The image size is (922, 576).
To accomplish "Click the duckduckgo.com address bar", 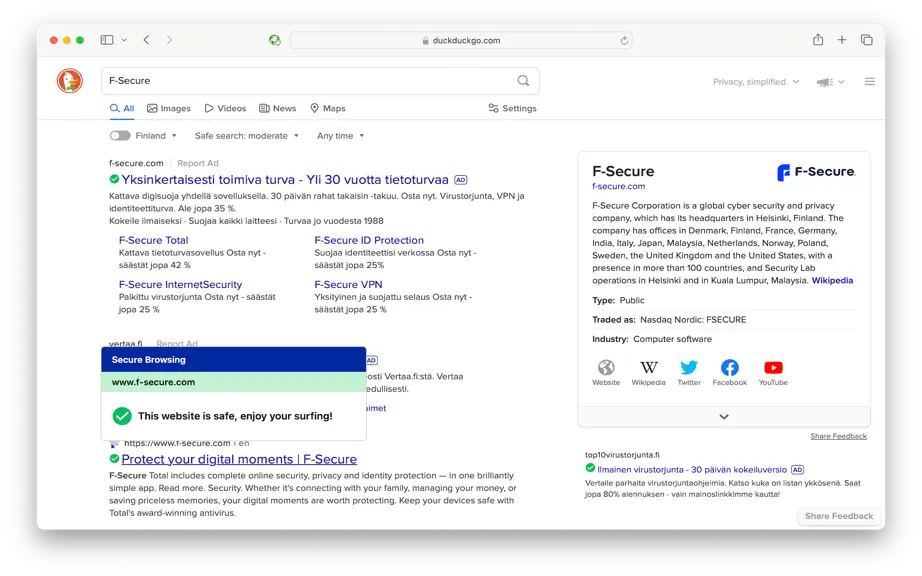I will 461,41.
